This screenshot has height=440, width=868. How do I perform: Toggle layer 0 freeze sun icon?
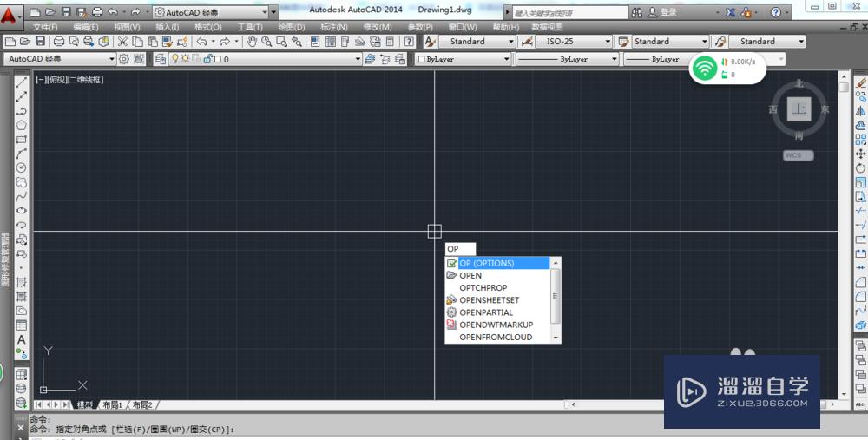pyautogui.click(x=186, y=59)
